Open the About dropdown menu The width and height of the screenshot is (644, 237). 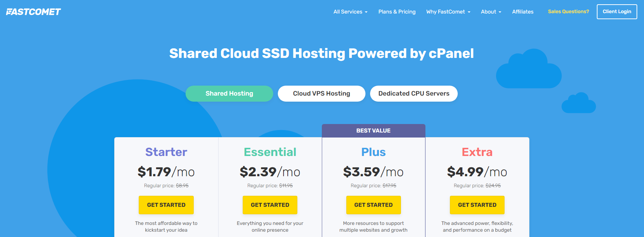[x=491, y=12]
